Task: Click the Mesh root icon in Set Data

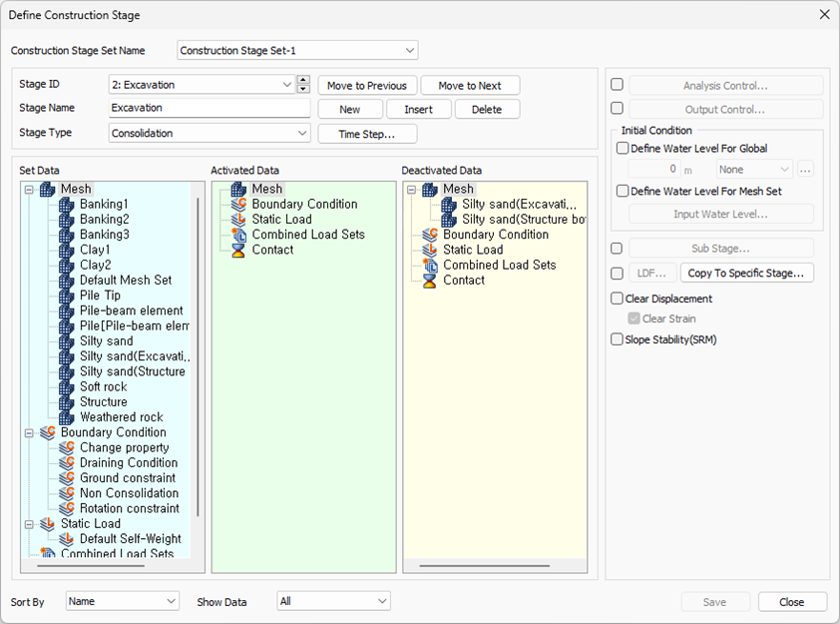Action: coord(48,190)
